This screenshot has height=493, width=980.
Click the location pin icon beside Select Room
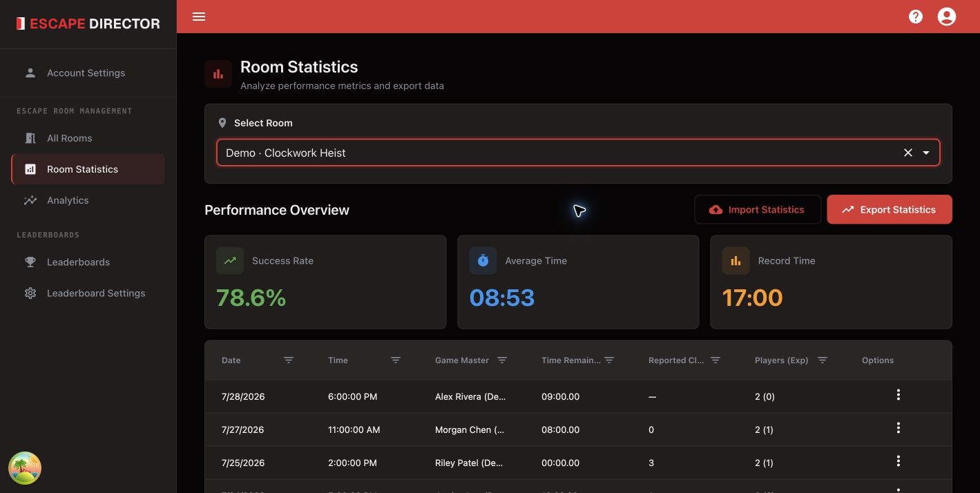pyautogui.click(x=222, y=123)
